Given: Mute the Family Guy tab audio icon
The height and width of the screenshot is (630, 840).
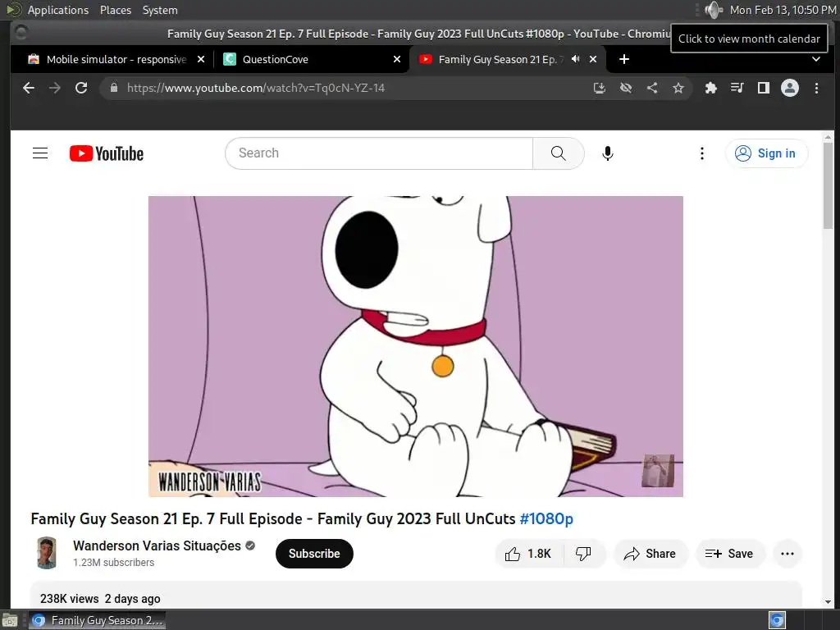Looking at the screenshot, I should click(575, 59).
